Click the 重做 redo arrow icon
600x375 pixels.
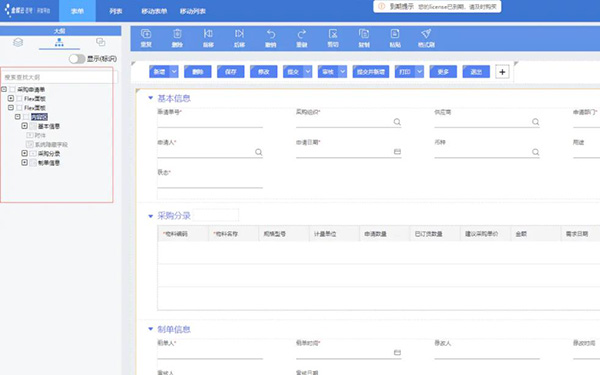pyautogui.click(x=302, y=34)
